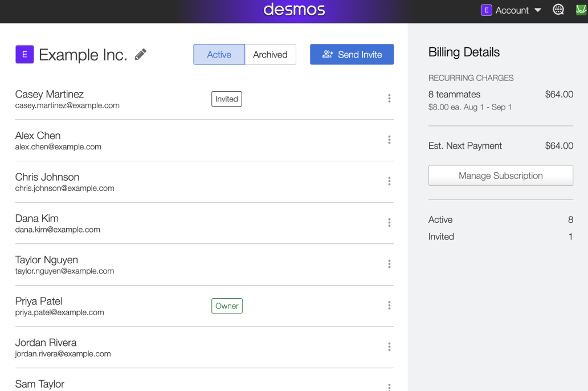Open options menu for Jordan Rivera
The height and width of the screenshot is (391, 588).
(389, 347)
